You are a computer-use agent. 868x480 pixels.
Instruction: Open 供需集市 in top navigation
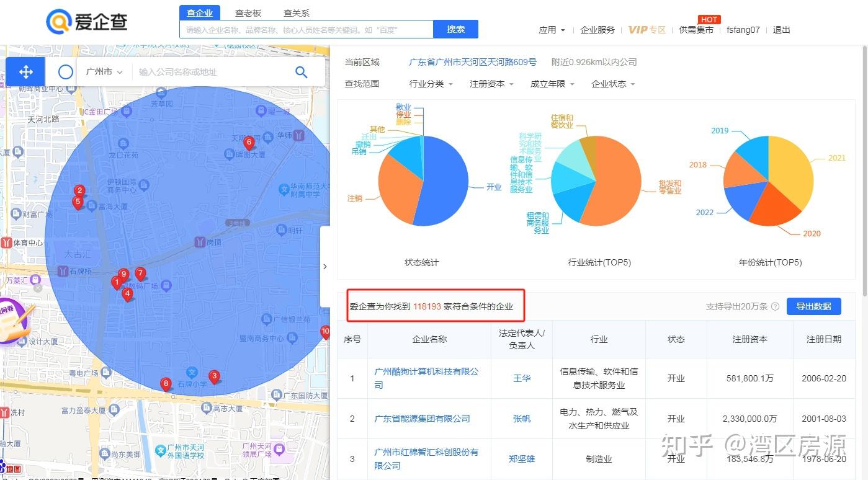pyautogui.click(x=696, y=30)
